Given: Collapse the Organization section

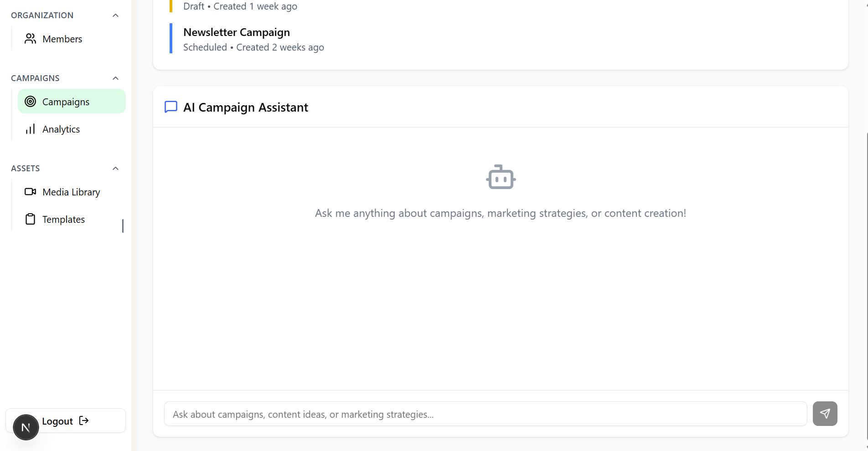Looking at the screenshot, I should tap(115, 15).
